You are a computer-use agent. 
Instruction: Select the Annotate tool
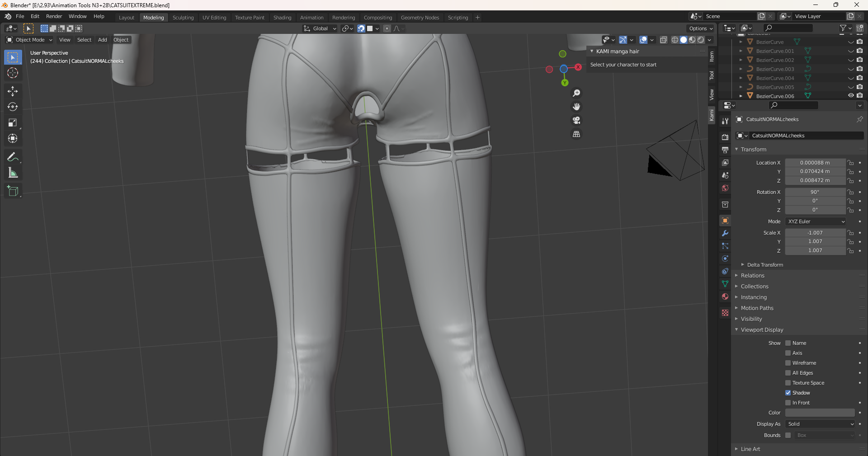tap(13, 157)
